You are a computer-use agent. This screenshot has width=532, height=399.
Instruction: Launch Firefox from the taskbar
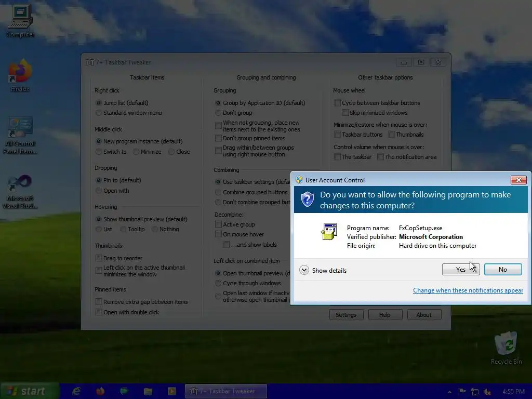coord(100,391)
